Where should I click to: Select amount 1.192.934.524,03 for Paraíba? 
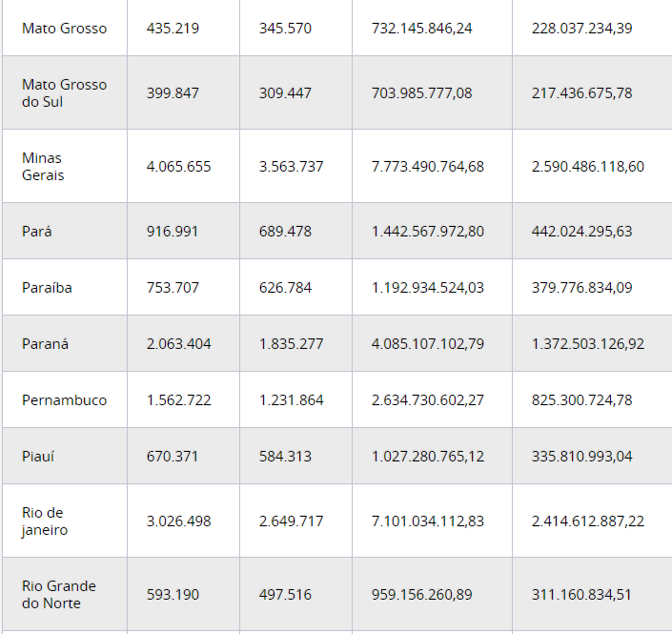point(427,288)
